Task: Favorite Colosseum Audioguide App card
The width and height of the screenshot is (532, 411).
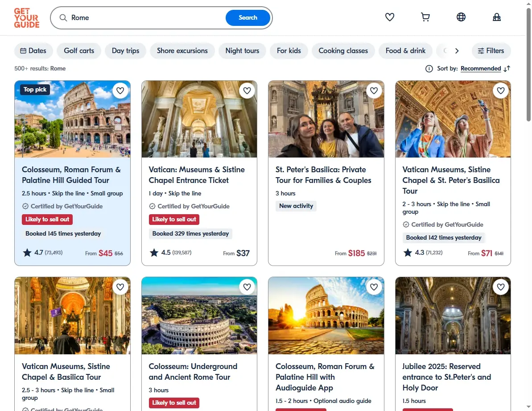Action: [x=374, y=287]
